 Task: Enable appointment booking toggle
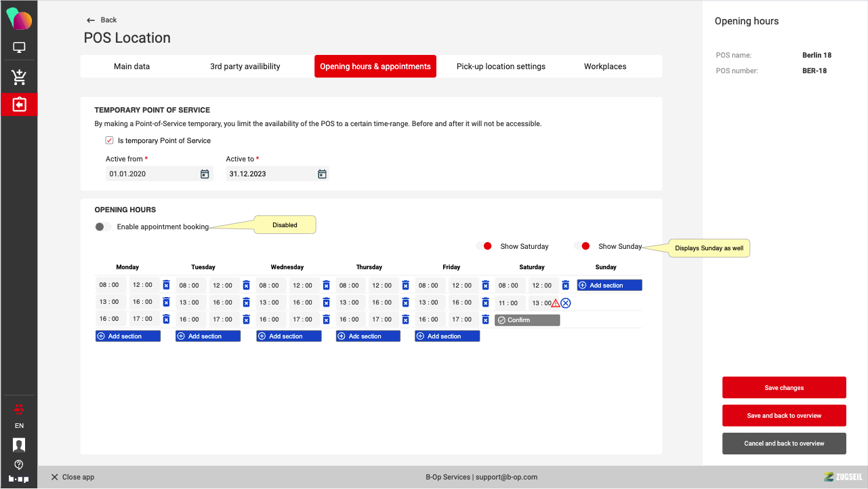[x=103, y=227]
